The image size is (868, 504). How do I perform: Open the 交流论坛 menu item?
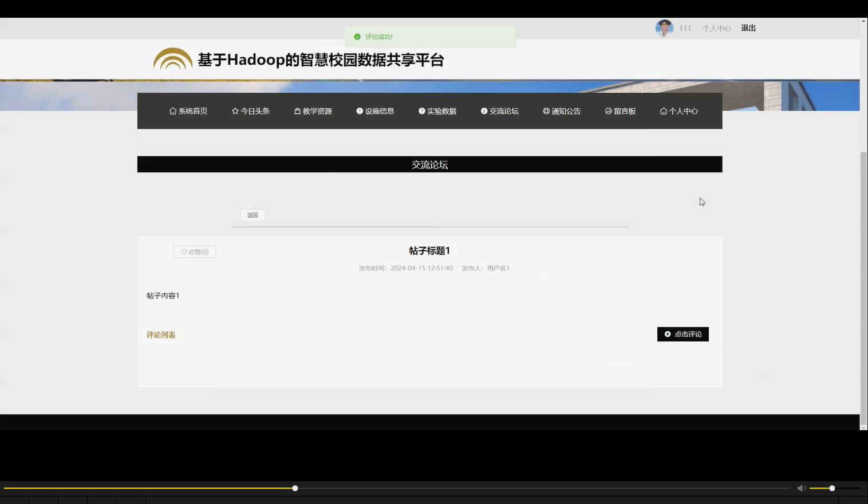[x=499, y=111]
